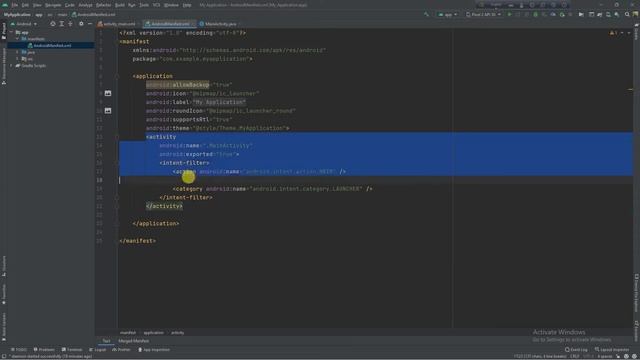Open the Edit menu
Viewport: 640px width, 360px height.
pos(25,5)
